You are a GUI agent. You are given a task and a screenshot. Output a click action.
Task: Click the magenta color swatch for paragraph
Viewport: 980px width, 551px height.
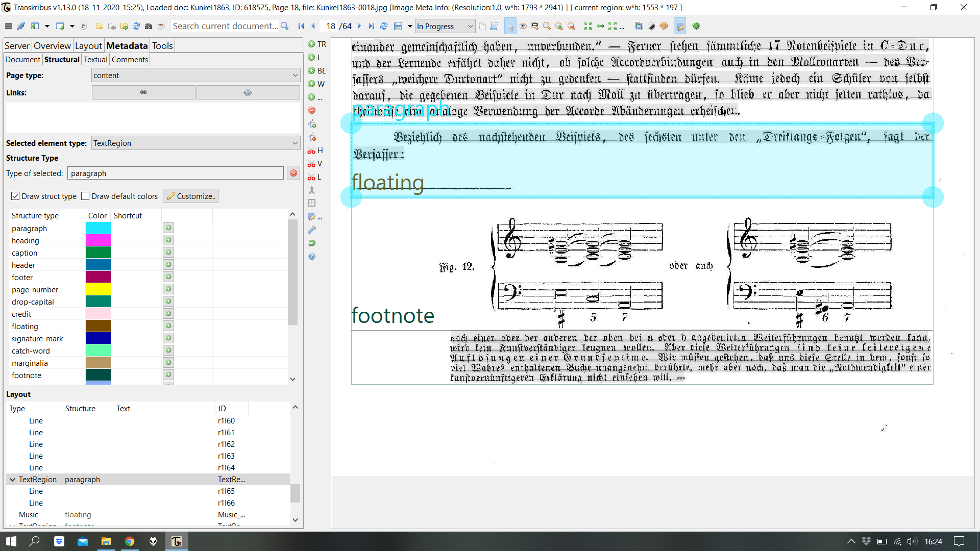point(98,228)
